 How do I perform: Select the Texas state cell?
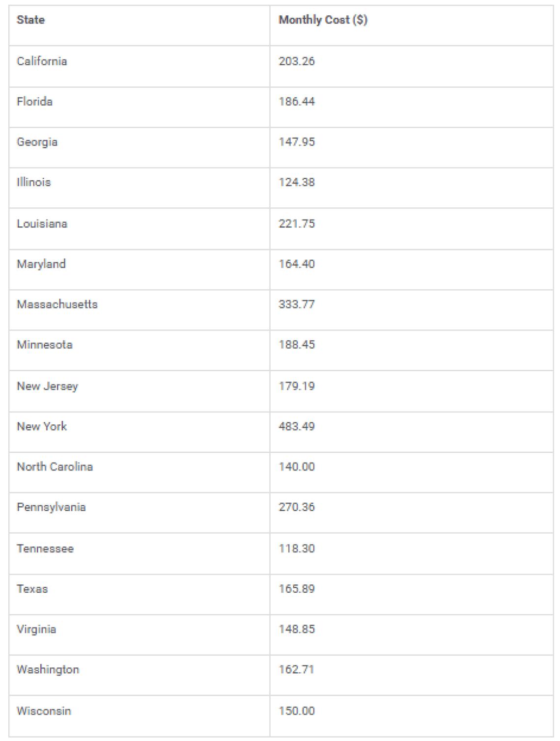tap(32, 589)
